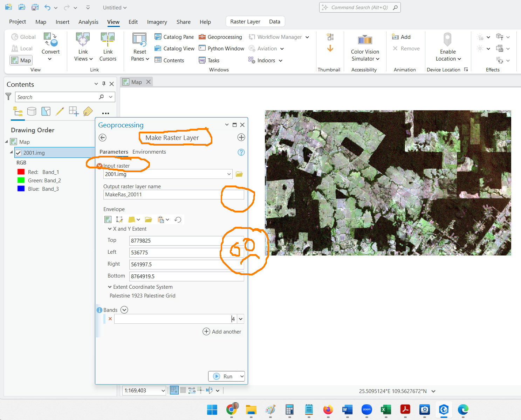Browse for input raster with folder icon
The height and width of the screenshot is (420, 521).
coord(239,174)
